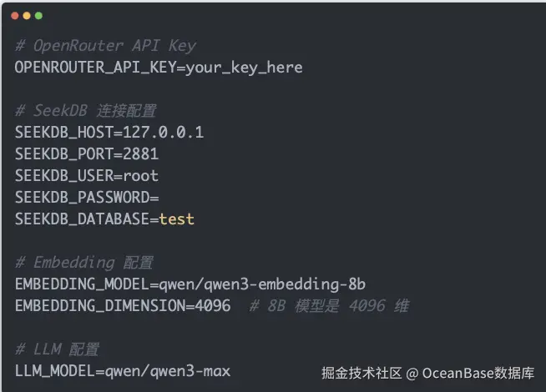
Task: Click the SeekDB connection config comment
Action: pyautogui.click(x=86, y=111)
